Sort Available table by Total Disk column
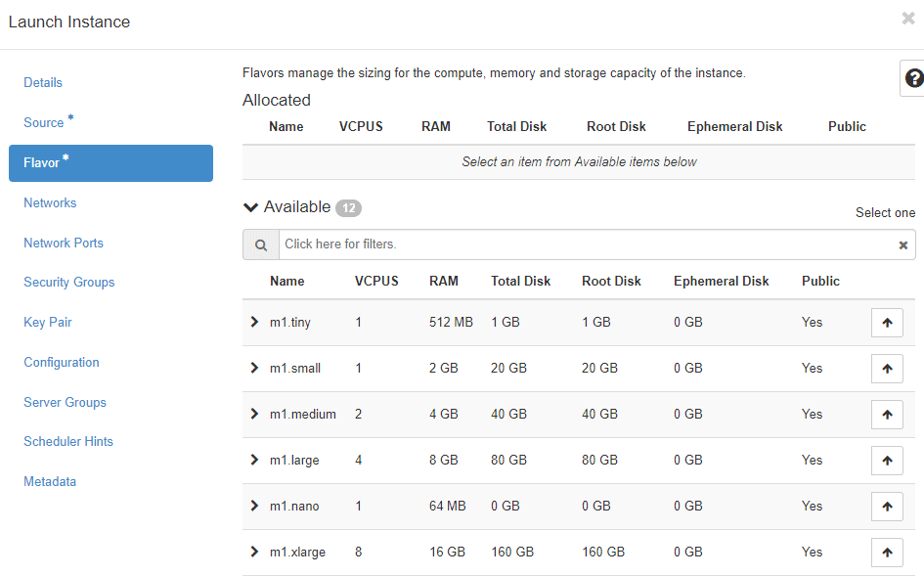This screenshot has height=576, width=924. 520,282
